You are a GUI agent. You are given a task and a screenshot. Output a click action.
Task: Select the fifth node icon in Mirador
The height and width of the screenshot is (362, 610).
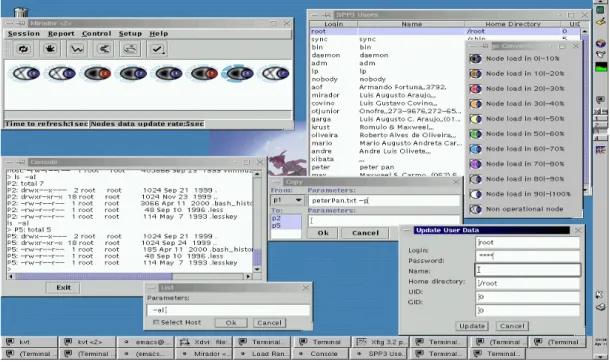click(169, 73)
